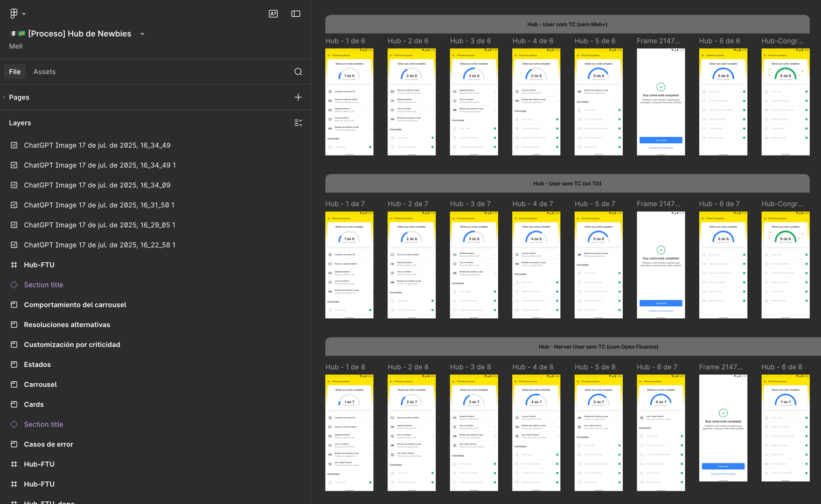Click section icon beside Estados

coord(14,365)
